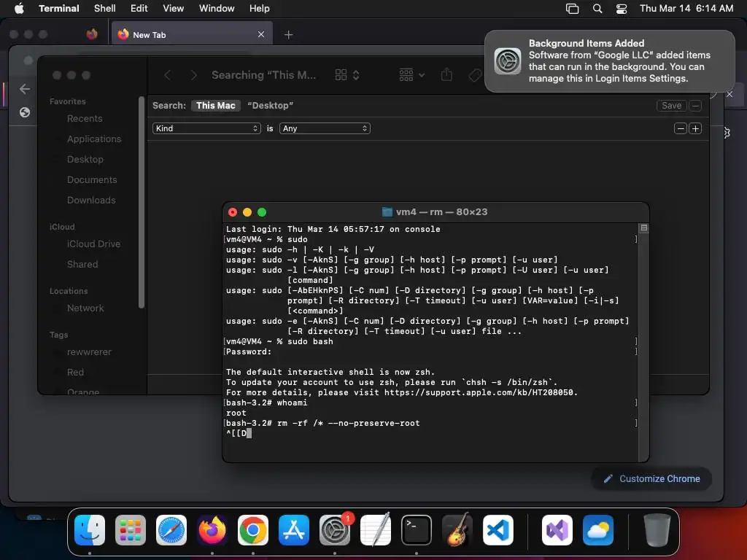The height and width of the screenshot is (560, 747).
Task: Go forward in Finder window
Action: click(193, 75)
